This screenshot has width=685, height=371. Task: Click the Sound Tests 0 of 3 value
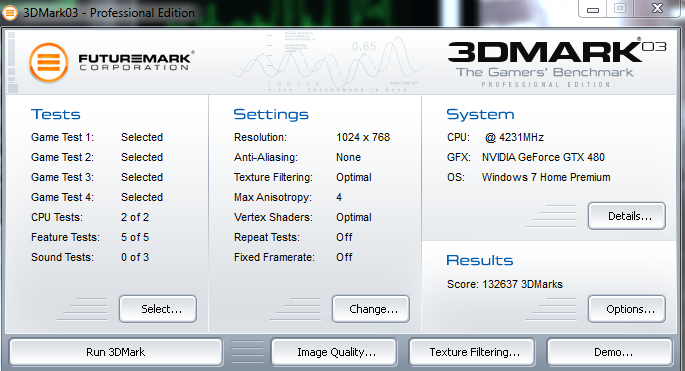[x=135, y=257]
